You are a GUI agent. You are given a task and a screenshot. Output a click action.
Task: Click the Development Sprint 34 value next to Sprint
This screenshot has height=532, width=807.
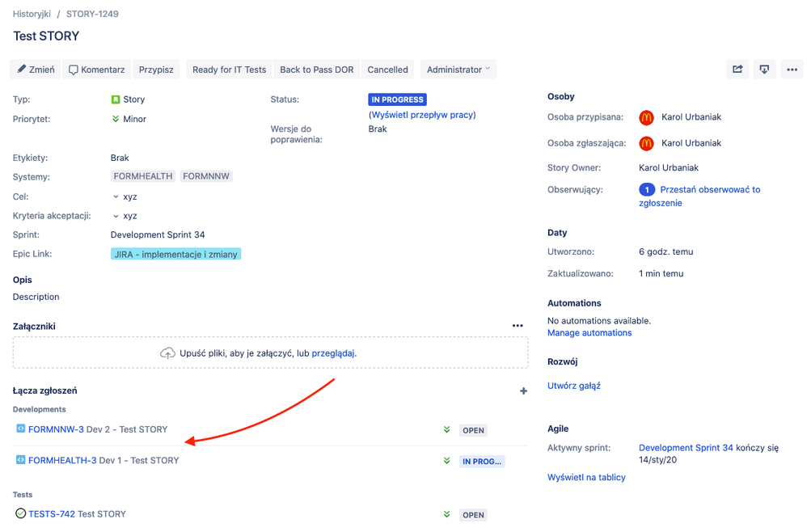pos(158,234)
